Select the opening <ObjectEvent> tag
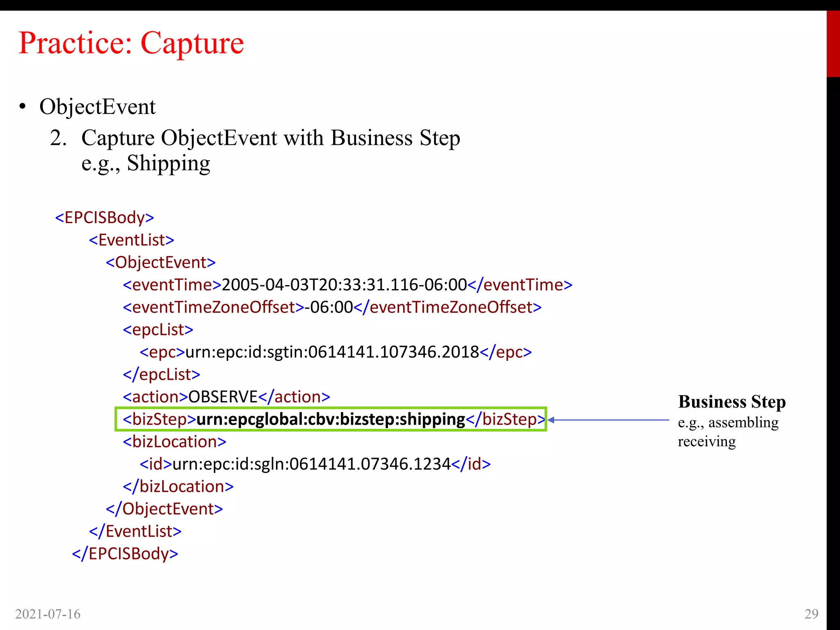Viewport: 840px width, 630px height. (x=161, y=262)
